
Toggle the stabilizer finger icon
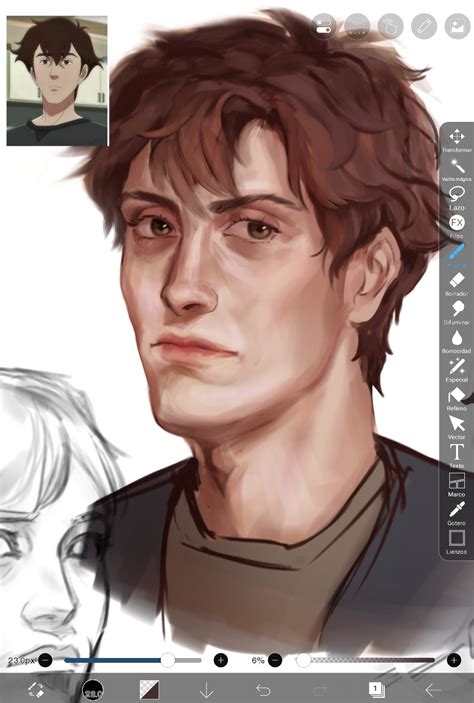click(x=391, y=26)
